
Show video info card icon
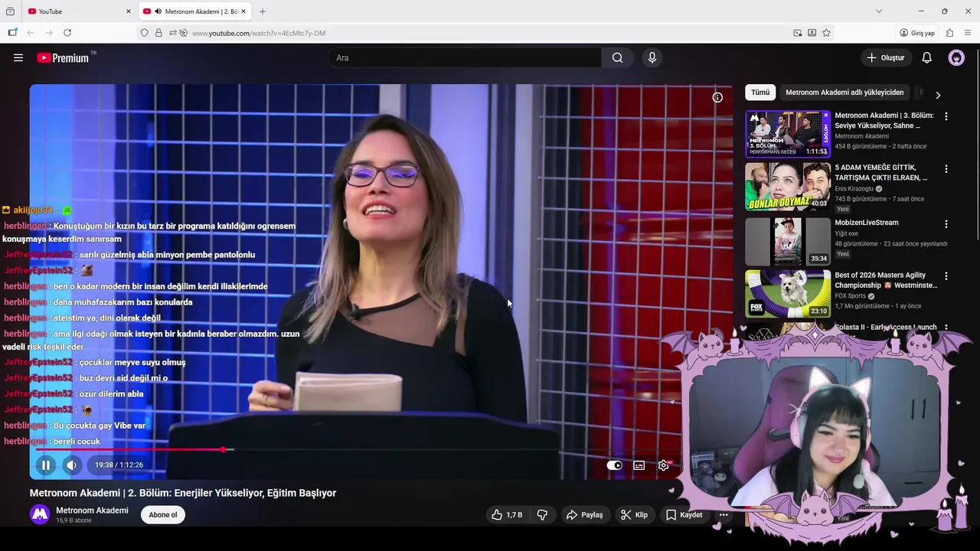[717, 97]
